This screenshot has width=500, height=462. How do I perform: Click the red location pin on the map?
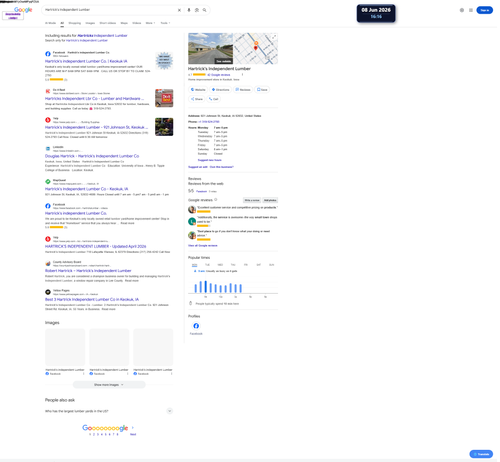pyautogui.click(x=256, y=48)
